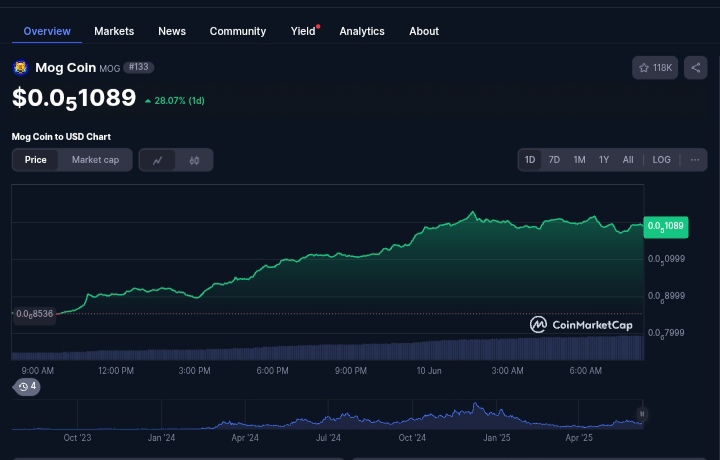This screenshot has width=720, height=460.
Task: Switch to candlestick chart icon
Action: [194, 160]
